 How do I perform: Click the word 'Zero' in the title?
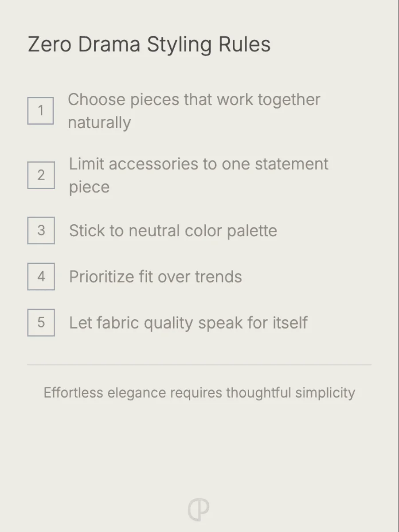point(50,45)
